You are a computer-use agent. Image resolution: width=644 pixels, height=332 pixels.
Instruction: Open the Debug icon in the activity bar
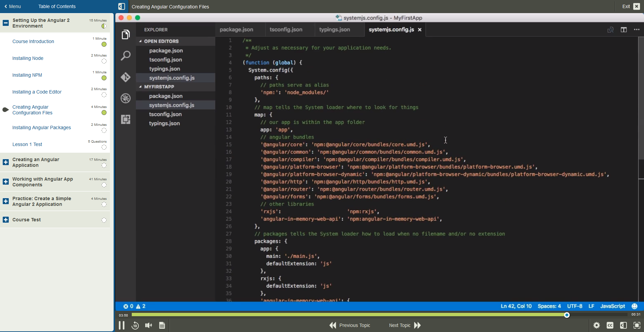[x=125, y=98]
